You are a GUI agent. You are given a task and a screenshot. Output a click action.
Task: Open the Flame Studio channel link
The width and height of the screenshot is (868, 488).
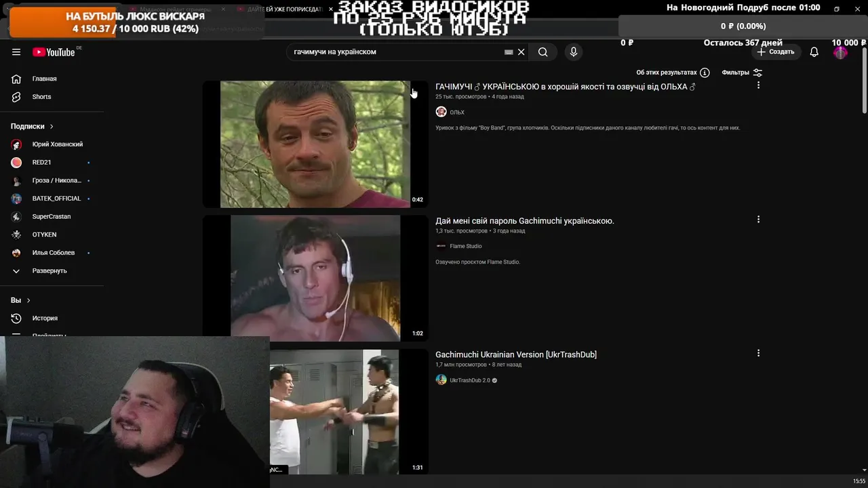pos(466,246)
